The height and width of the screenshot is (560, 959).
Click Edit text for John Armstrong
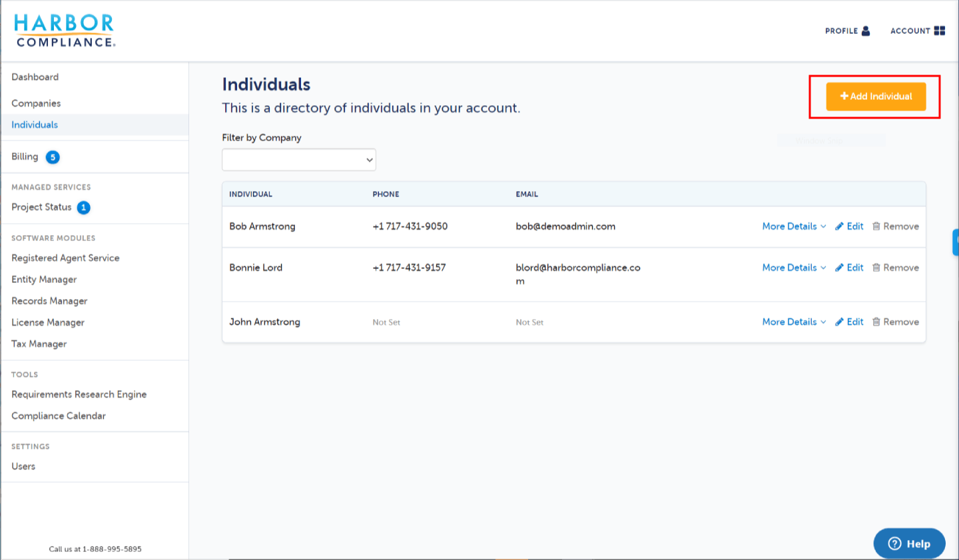coord(855,322)
